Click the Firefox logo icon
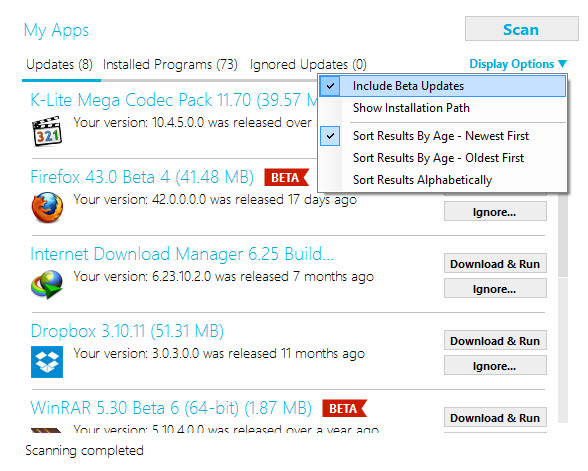 47,207
